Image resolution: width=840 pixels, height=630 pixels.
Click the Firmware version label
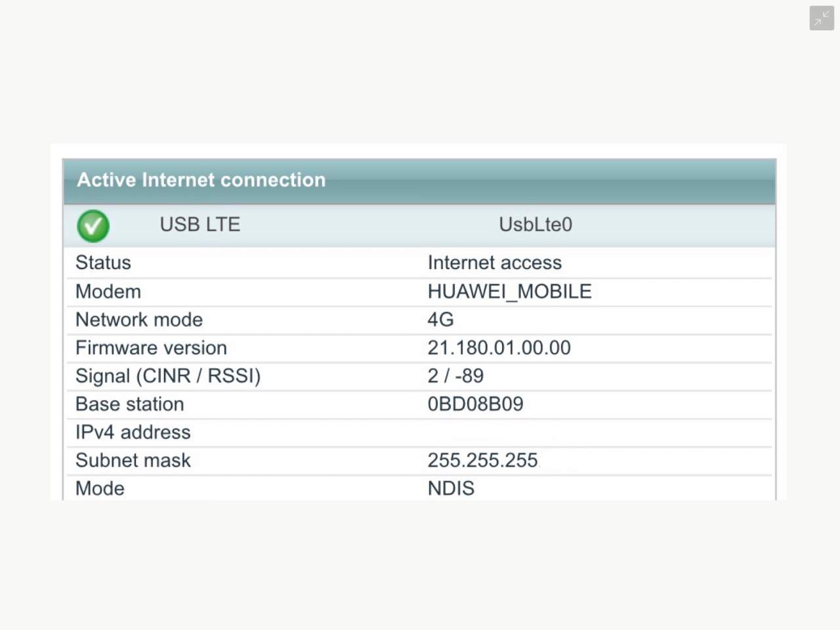[151, 348]
